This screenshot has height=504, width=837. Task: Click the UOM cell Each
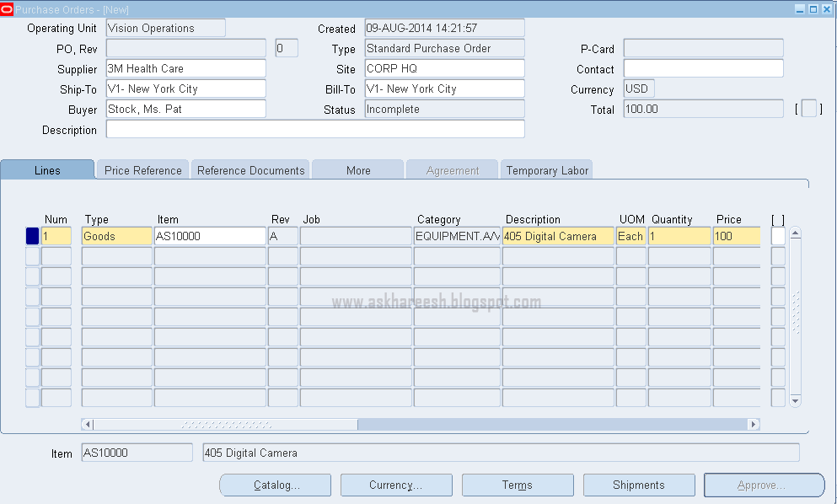pyautogui.click(x=631, y=237)
